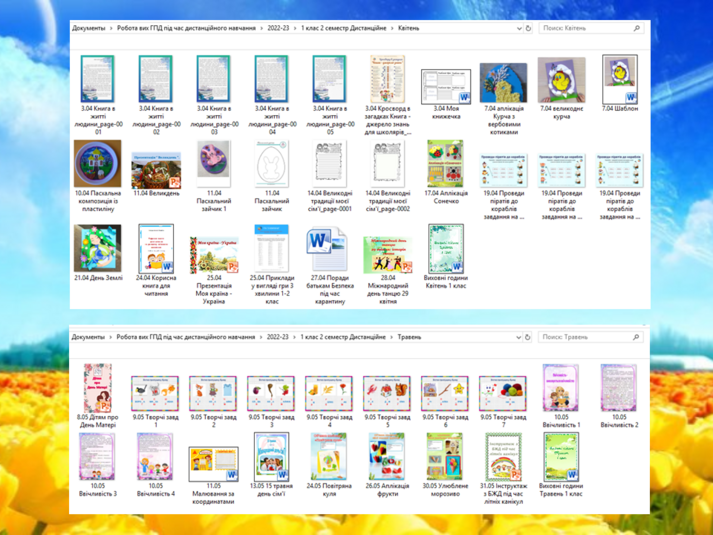
Task: Open 31.05 Інструктаж з БЖД presentation
Action: [502, 469]
